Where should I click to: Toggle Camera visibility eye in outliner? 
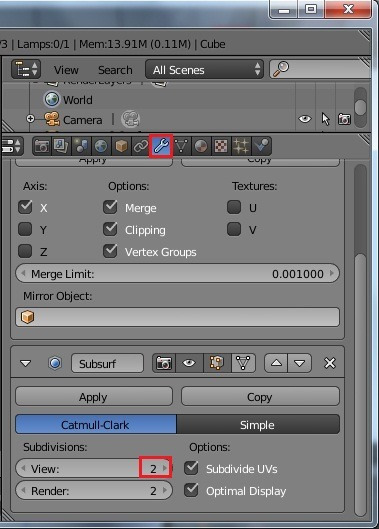click(305, 119)
